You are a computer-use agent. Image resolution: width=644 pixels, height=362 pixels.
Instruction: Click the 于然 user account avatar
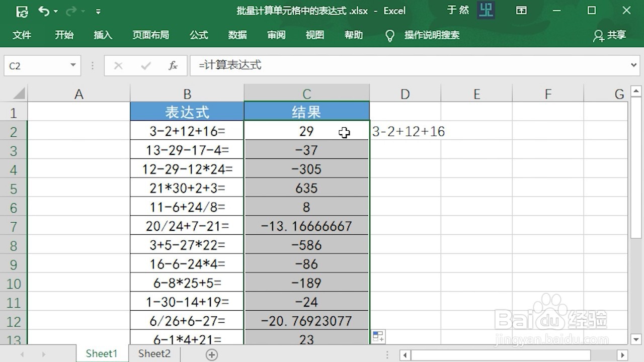[486, 10]
